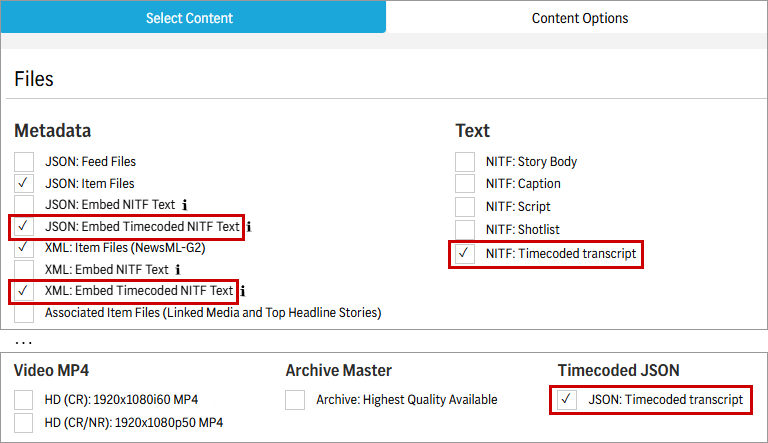Switch to the Content Options tab
The image size is (768, 443).
pyautogui.click(x=579, y=18)
